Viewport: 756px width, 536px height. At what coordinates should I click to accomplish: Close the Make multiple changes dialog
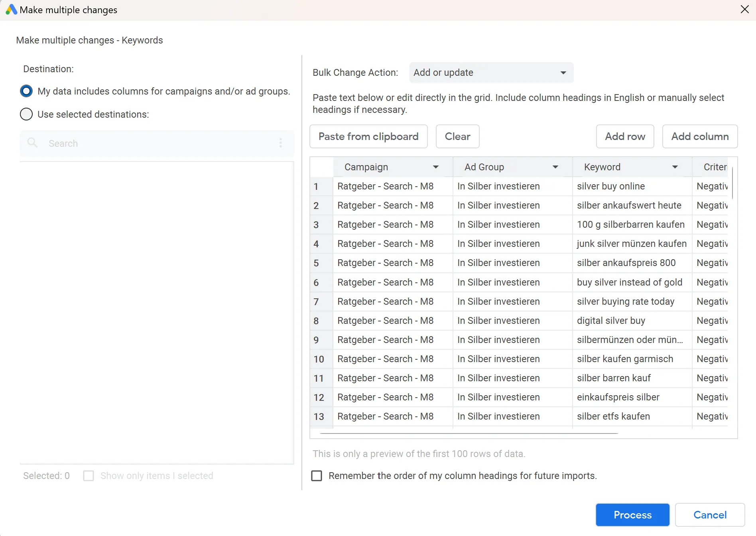tap(744, 10)
